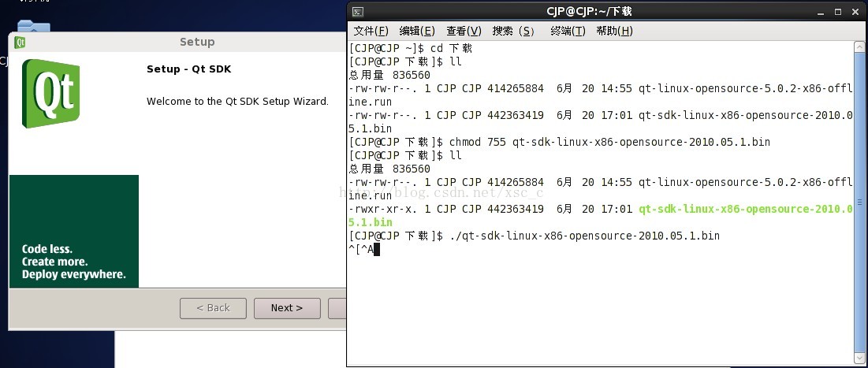Click the Next button in the Setup wizard
This screenshot has height=368, width=868.
(287, 308)
